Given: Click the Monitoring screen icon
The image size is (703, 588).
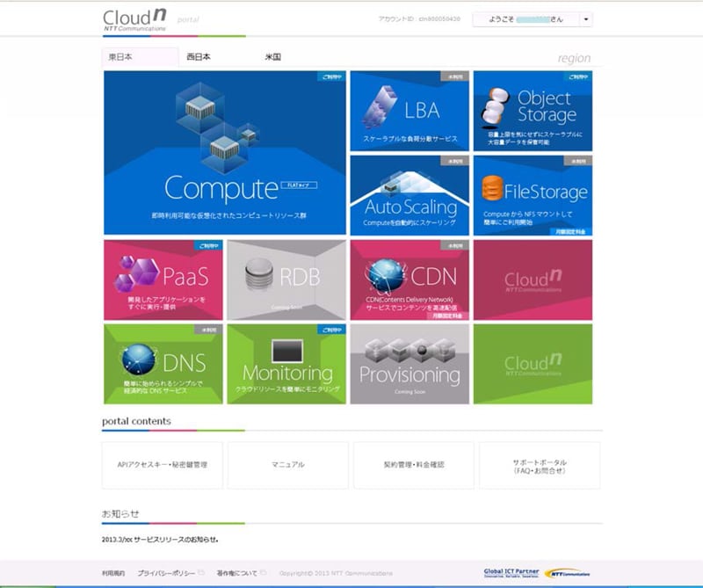Looking at the screenshot, I should (287, 352).
